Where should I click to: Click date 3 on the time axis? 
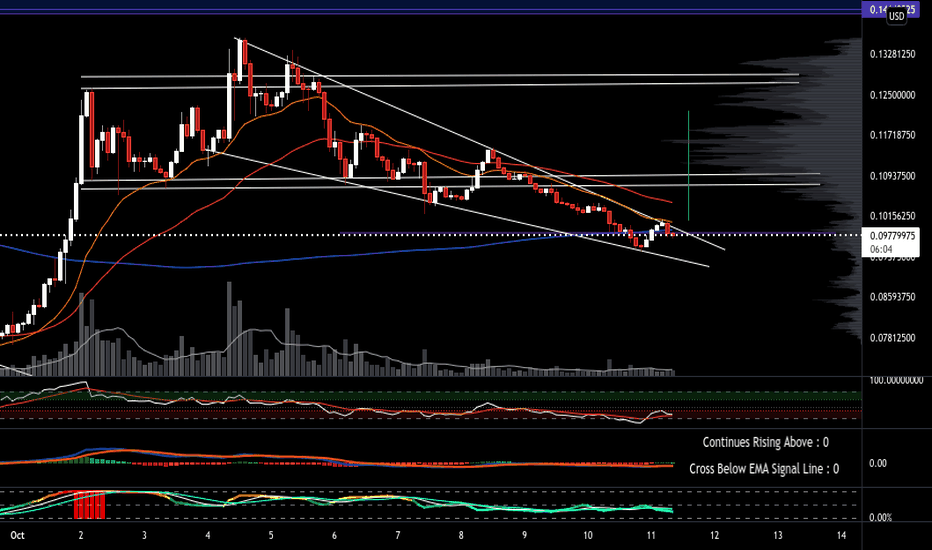144,535
